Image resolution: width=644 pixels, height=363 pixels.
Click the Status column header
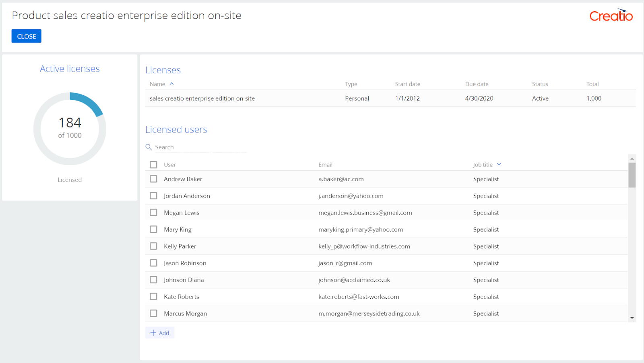(540, 84)
